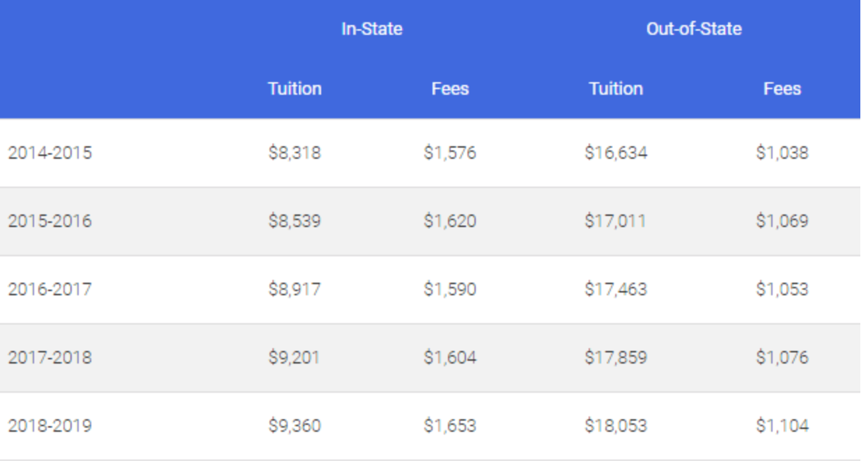Click the 2014-2015 row label

(x=50, y=153)
